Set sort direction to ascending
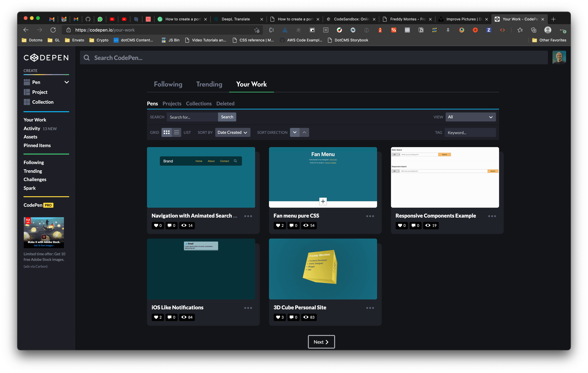 [x=304, y=132]
